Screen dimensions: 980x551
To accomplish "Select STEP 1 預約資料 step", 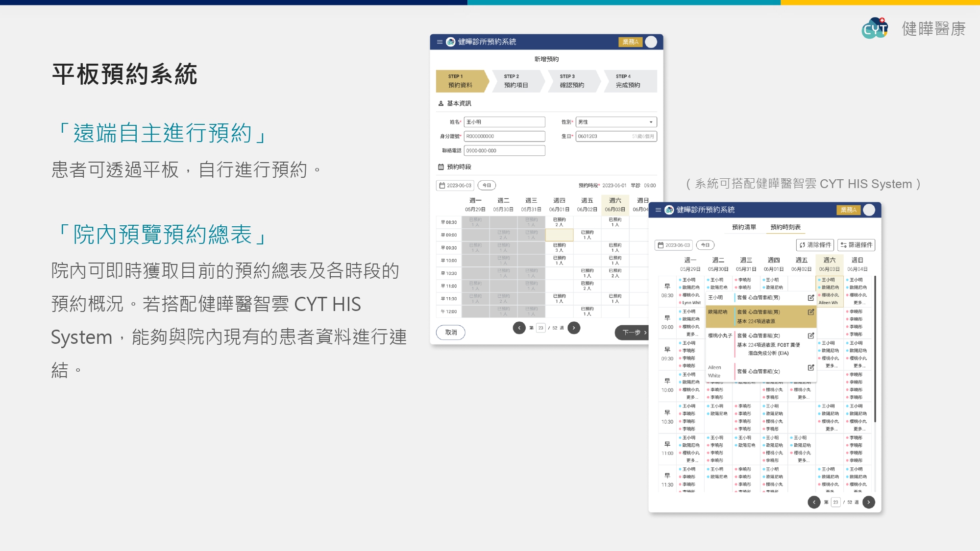I will pos(462,81).
